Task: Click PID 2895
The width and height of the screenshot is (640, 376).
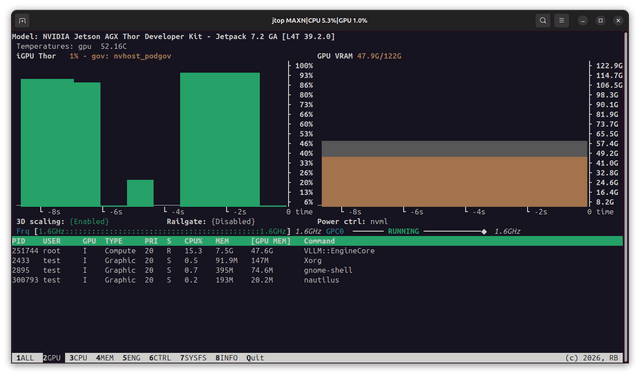Action: [x=21, y=271]
